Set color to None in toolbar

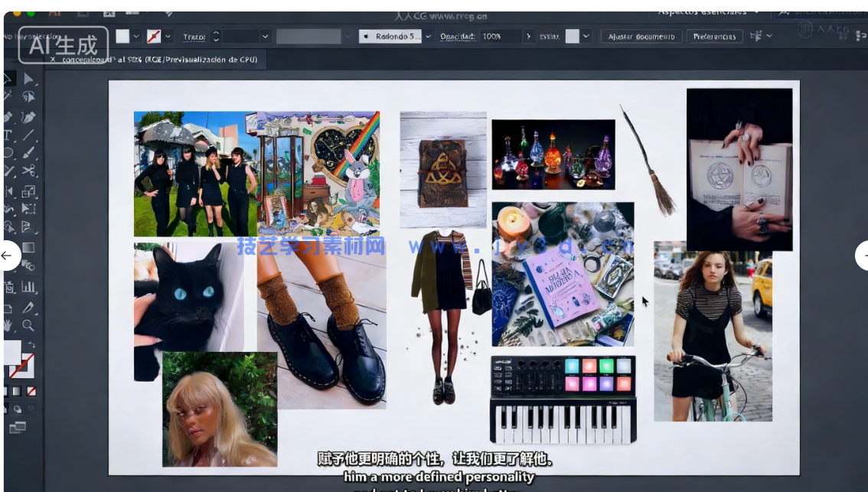click(31, 391)
